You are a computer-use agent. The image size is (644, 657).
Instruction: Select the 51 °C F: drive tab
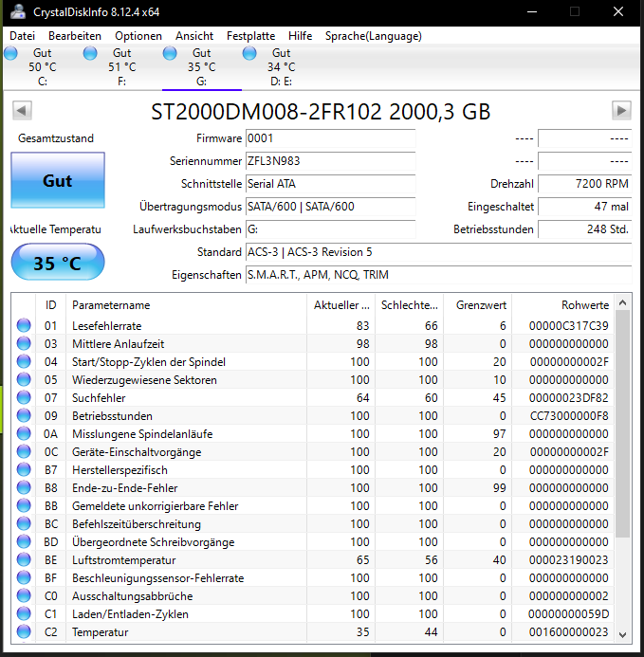point(122,67)
